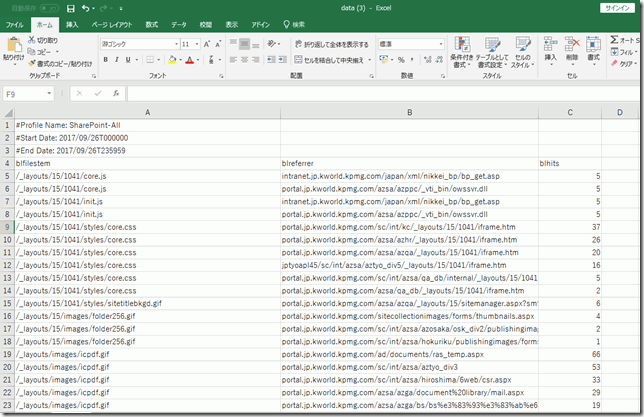Open the fill color dropdown arrow
Screen dimensions: 644x417
[x=180, y=60]
